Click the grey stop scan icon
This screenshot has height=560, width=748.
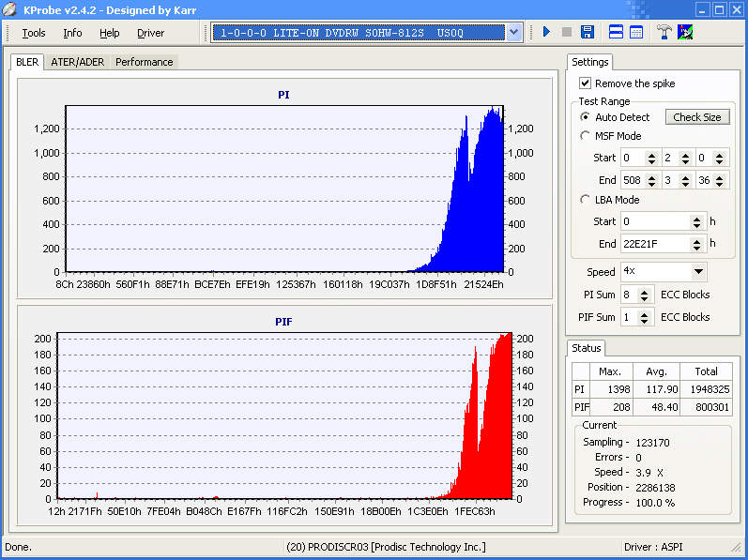[567, 32]
